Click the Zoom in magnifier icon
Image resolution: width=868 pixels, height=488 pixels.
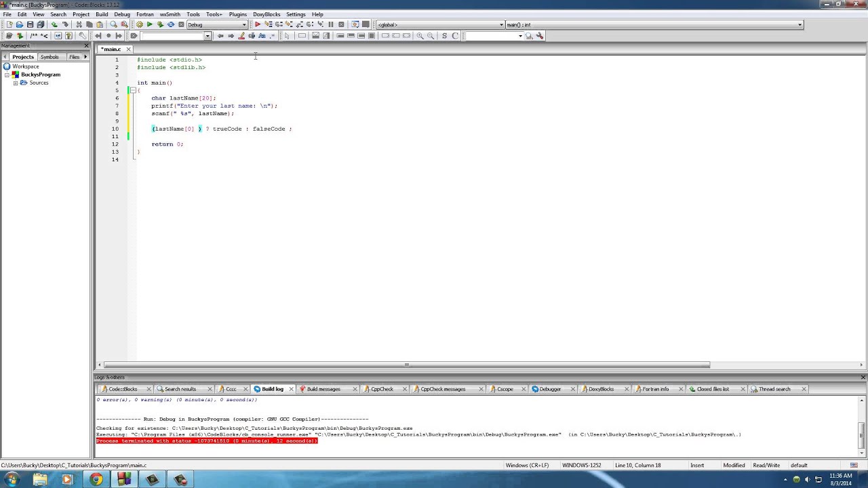tap(420, 36)
